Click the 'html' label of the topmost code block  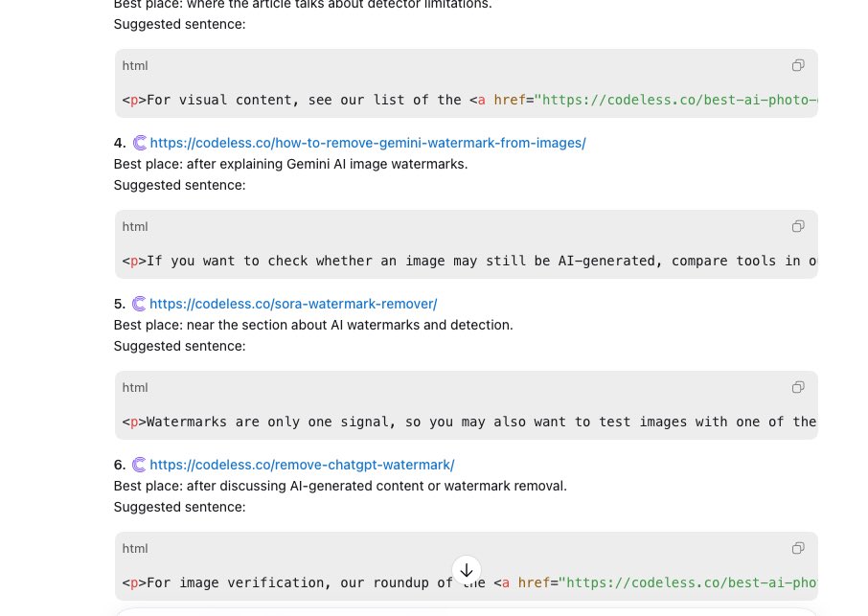[135, 66]
